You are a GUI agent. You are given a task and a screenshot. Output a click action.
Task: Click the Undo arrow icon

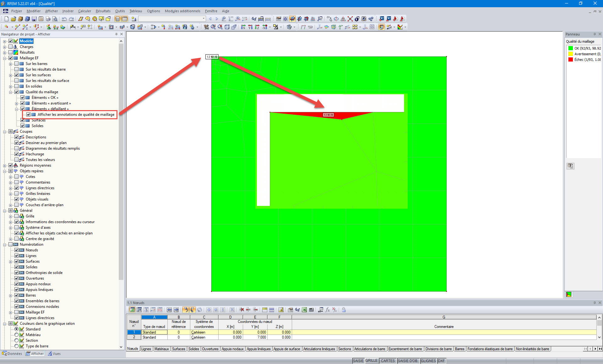[64, 19]
